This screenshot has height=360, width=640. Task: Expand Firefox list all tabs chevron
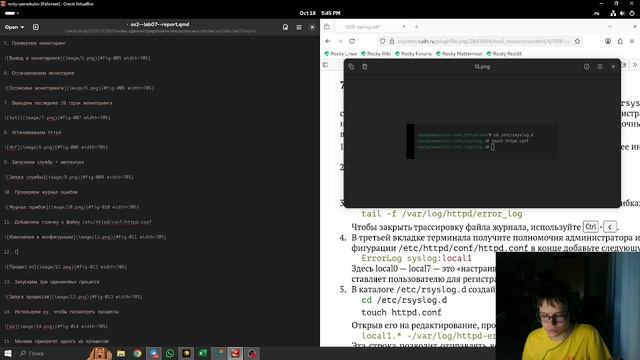click(610, 27)
